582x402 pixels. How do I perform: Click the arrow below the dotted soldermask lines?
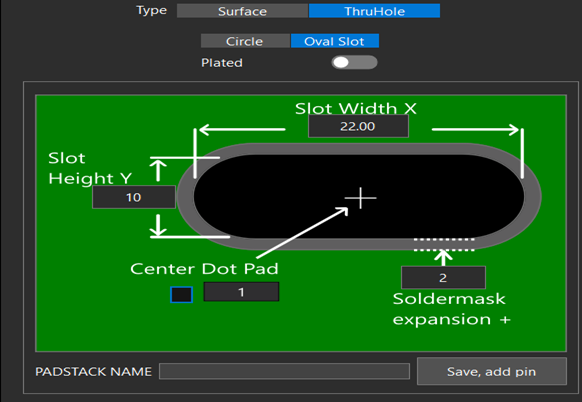pyautogui.click(x=443, y=258)
